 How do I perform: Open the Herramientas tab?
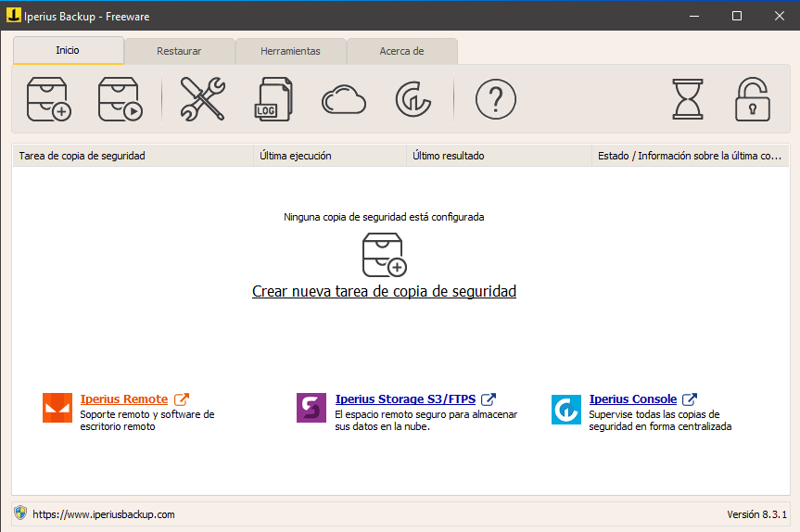(290, 51)
